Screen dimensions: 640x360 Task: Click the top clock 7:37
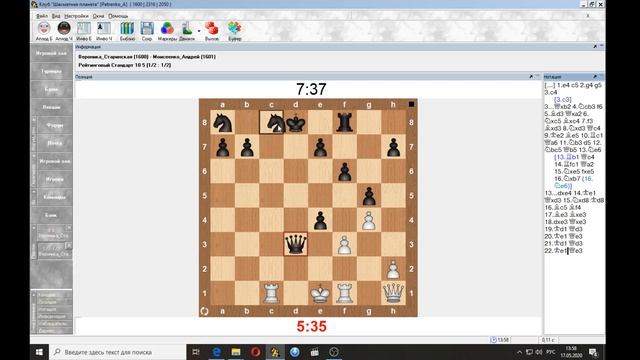point(311,89)
